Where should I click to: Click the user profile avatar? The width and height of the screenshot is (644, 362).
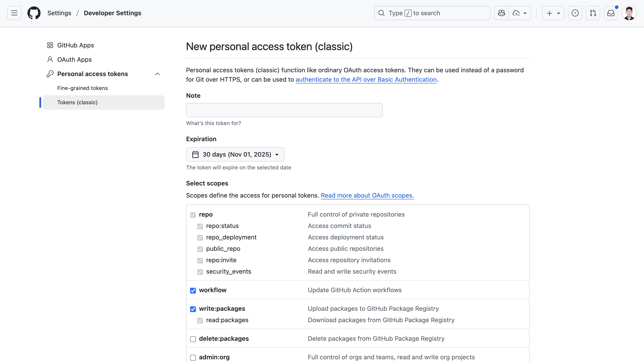pos(629,13)
